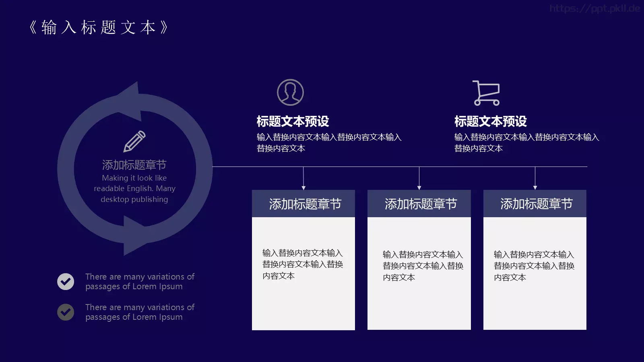Click the user profile circle icon
The height and width of the screenshot is (362, 644).
290,92
